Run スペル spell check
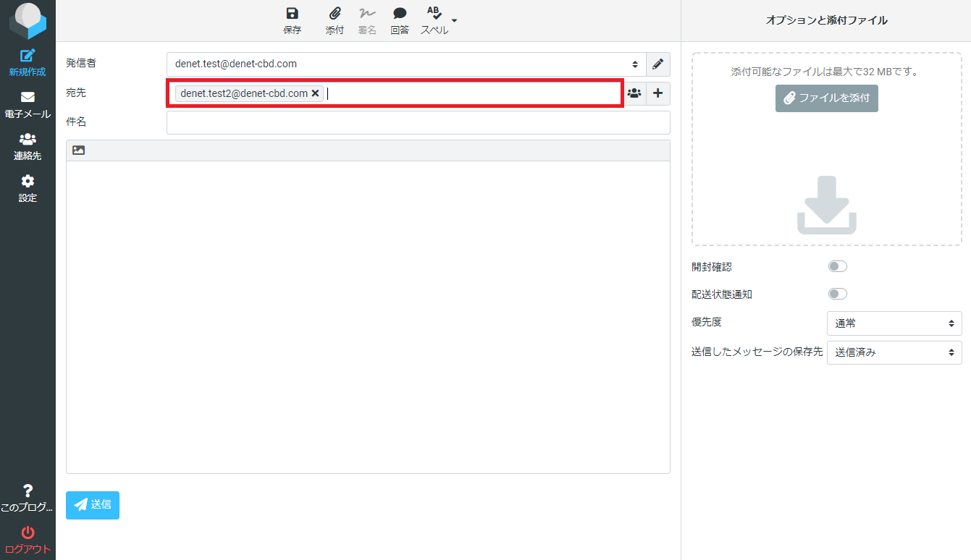971x560 pixels. pos(434,21)
